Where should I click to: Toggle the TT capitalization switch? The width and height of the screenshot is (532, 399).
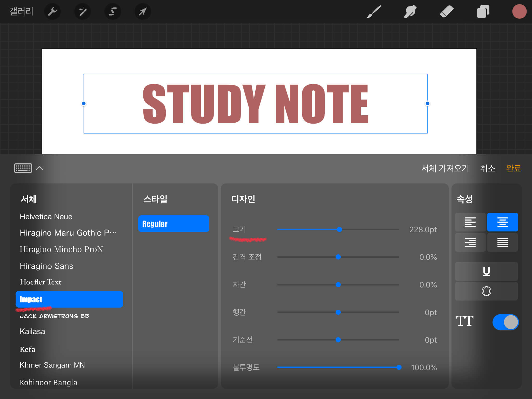click(x=505, y=322)
